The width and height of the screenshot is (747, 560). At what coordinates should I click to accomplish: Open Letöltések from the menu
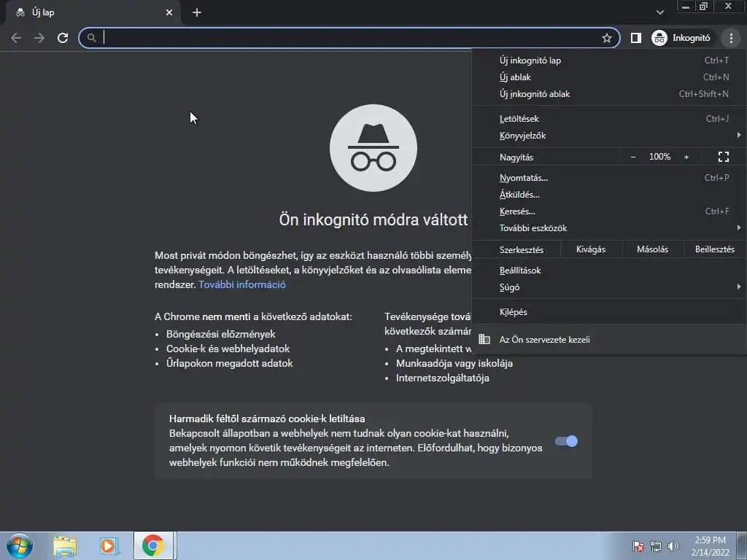pyautogui.click(x=609, y=119)
